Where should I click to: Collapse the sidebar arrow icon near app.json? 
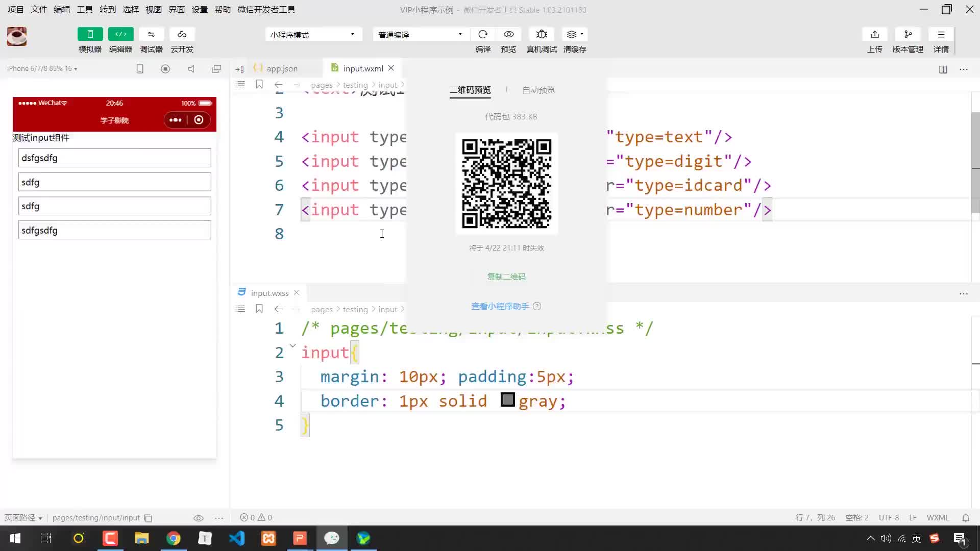click(239, 69)
